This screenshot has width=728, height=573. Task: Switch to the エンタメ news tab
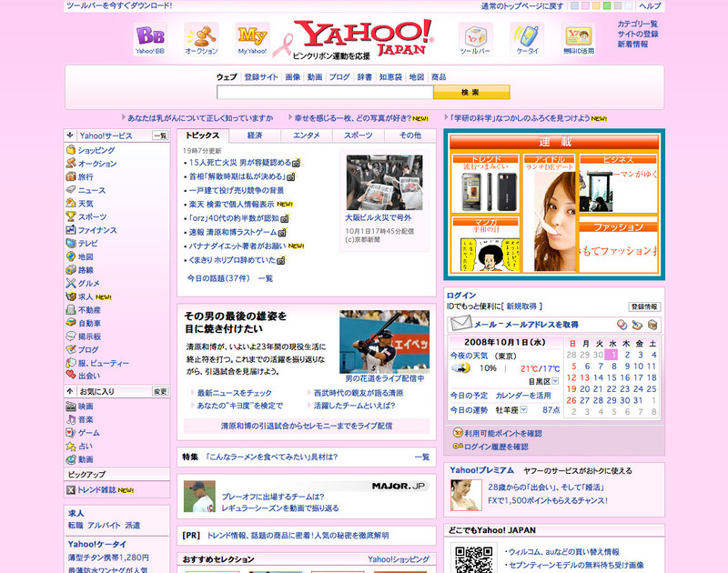coord(307,136)
